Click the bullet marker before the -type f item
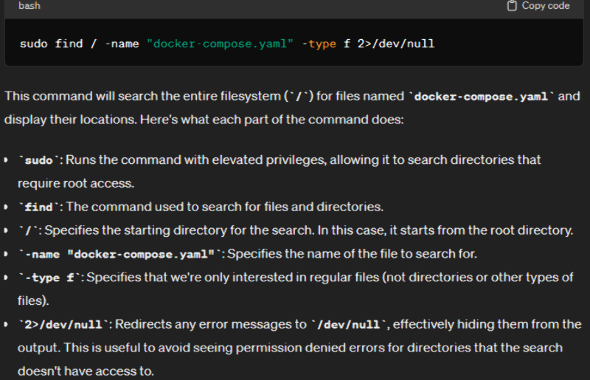The height and width of the screenshot is (380, 590). [6, 277]
